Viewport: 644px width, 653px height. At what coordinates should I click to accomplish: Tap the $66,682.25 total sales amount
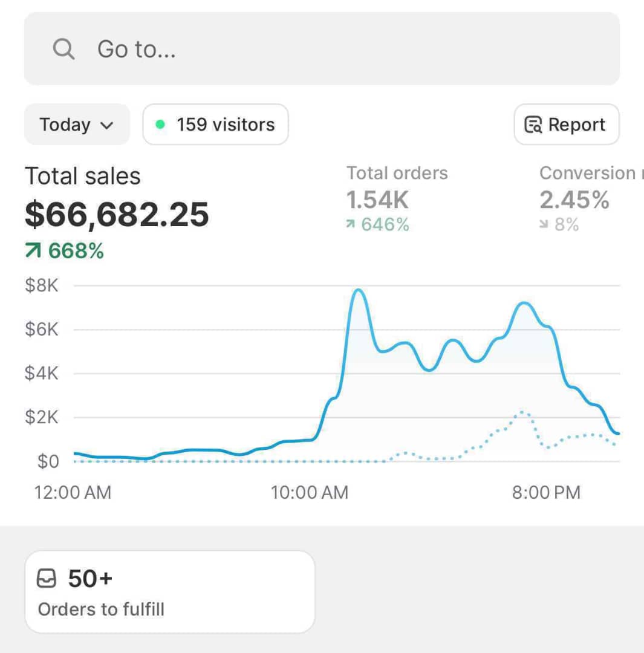117,215
